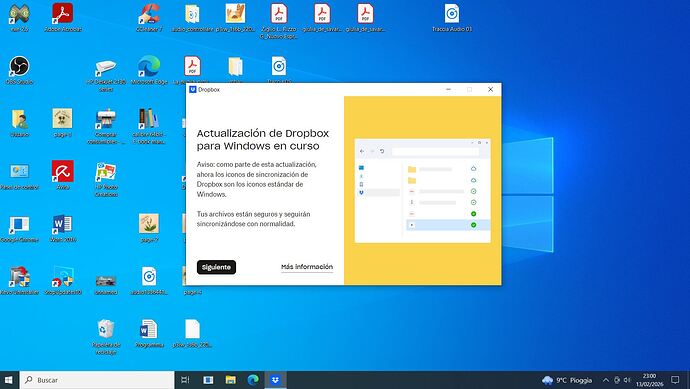The image size is (690, 389).
Task: Open the Xiglio L. Rizzo PDF file
Action: coord(279,21)
